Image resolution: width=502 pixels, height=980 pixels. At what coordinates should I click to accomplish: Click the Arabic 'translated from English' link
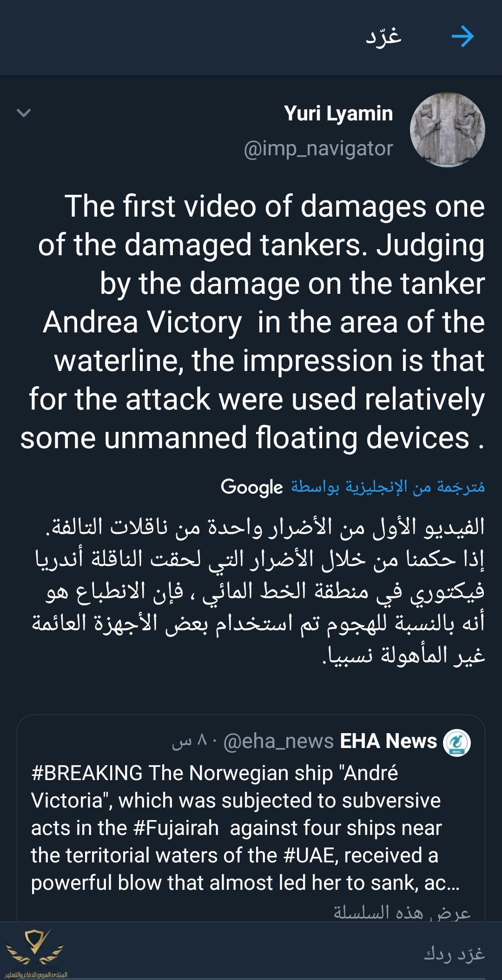pos(388,487)
